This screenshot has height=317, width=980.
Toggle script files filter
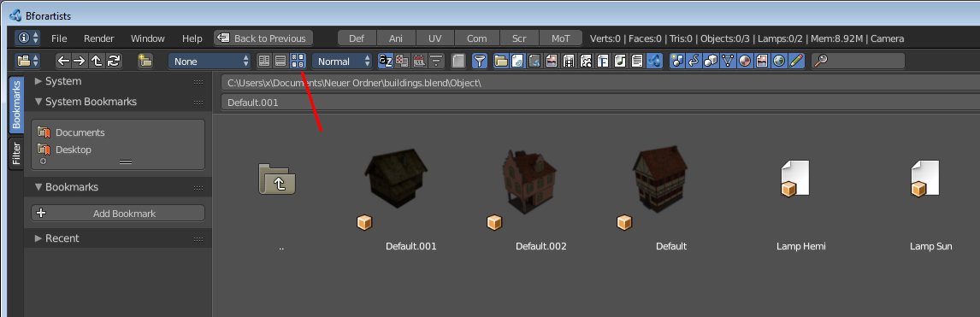pos(586,61)
